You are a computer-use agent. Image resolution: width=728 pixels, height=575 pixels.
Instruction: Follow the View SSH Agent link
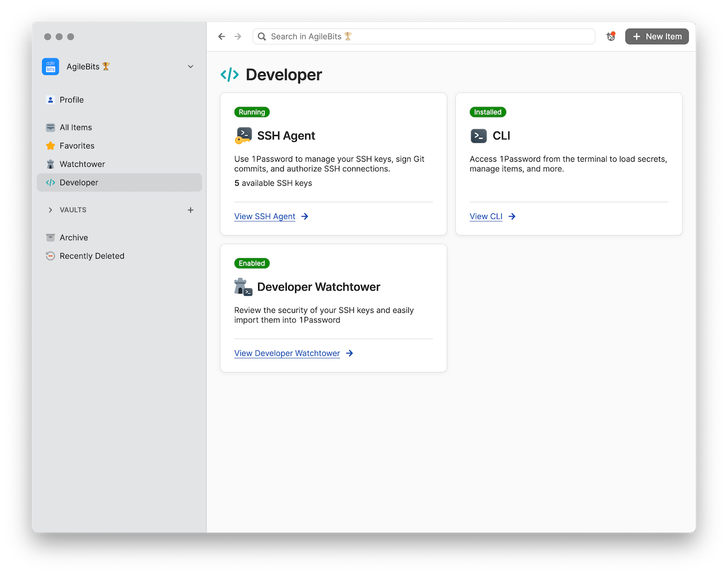(264, 216)
